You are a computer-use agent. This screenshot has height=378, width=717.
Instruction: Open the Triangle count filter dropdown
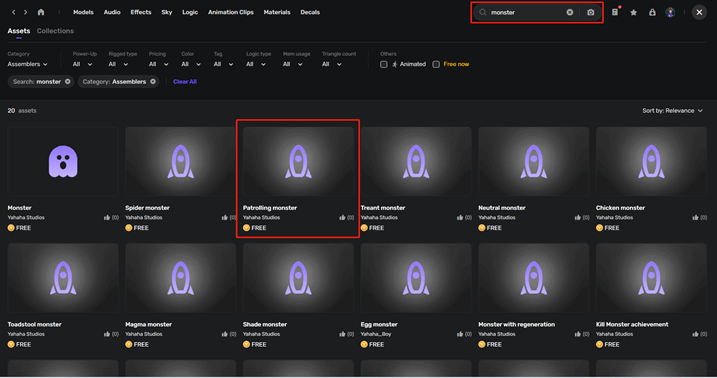332,64
